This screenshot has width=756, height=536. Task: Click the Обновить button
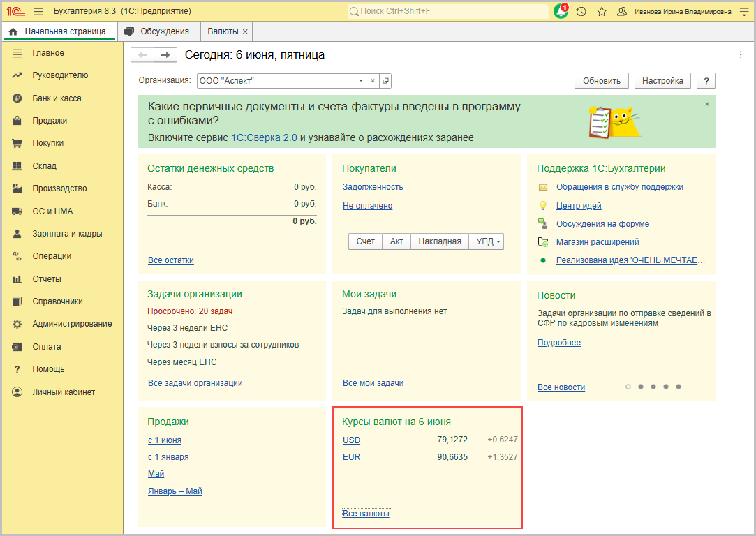601,81
